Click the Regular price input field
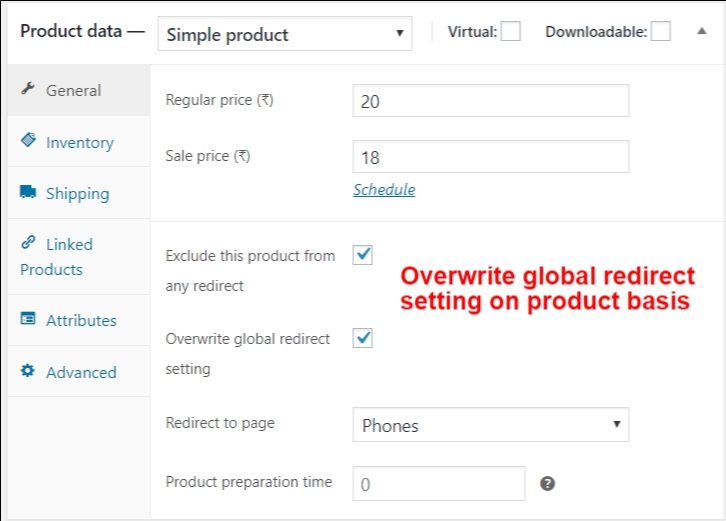The image size is (726, 521). (490, 101)
